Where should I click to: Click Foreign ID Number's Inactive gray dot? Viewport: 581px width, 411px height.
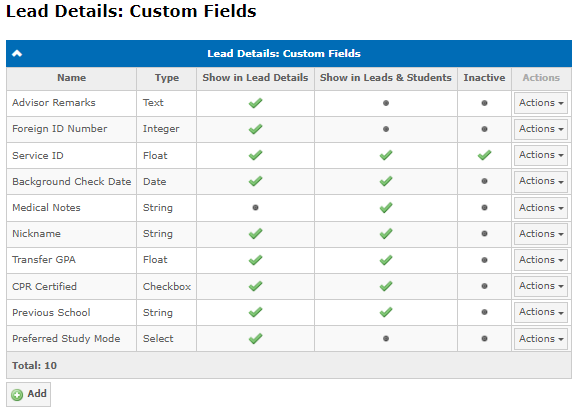(484, 129)
